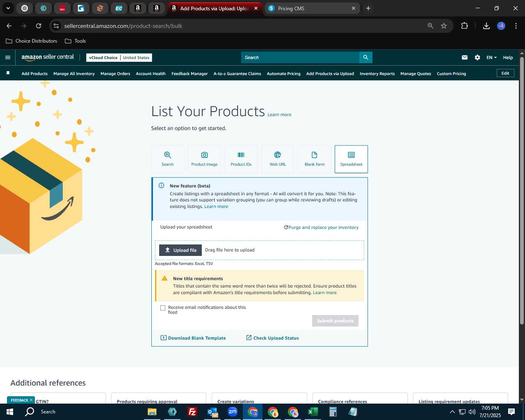Image resolution: width=525 pixels, height=420 pixels.
Task: Open A-to-z Guarantee Claims
Action: (237, 74)
